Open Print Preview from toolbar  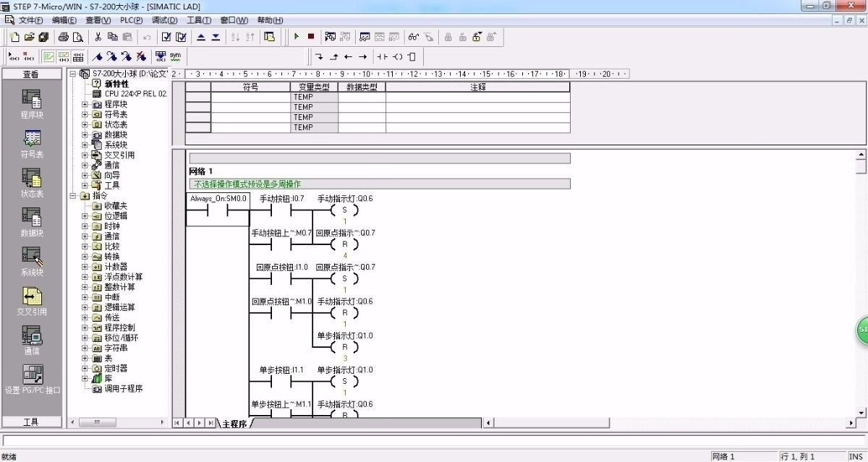tap(77, 37)
